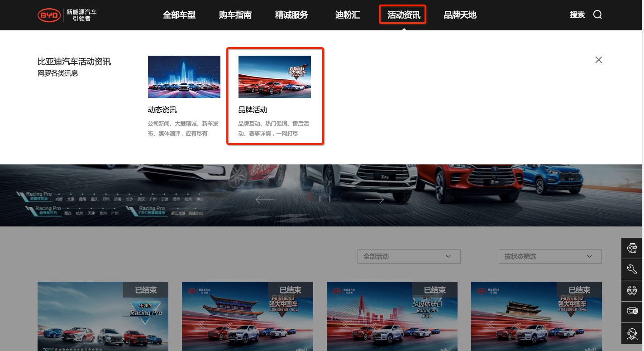
Task: Click the car purchase icon in sidebar
Action: click(632, 311)
